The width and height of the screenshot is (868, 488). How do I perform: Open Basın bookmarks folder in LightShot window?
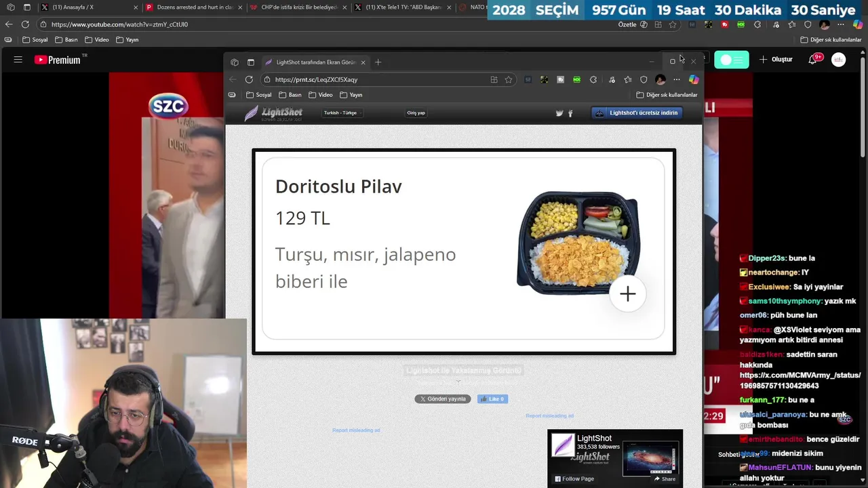290,95
